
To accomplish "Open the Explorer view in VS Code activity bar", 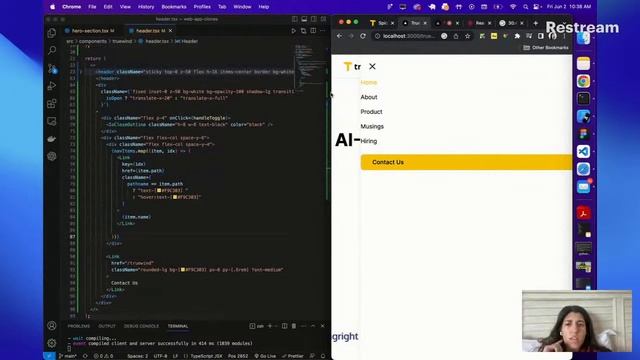I will coord(52,33).
